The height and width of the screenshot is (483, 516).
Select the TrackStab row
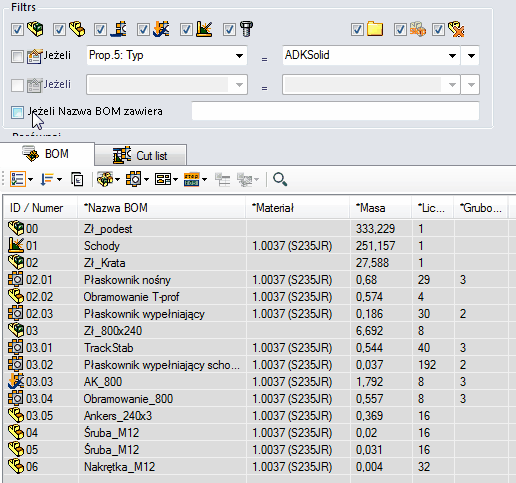pyautogui.click(x=260, y=348)
